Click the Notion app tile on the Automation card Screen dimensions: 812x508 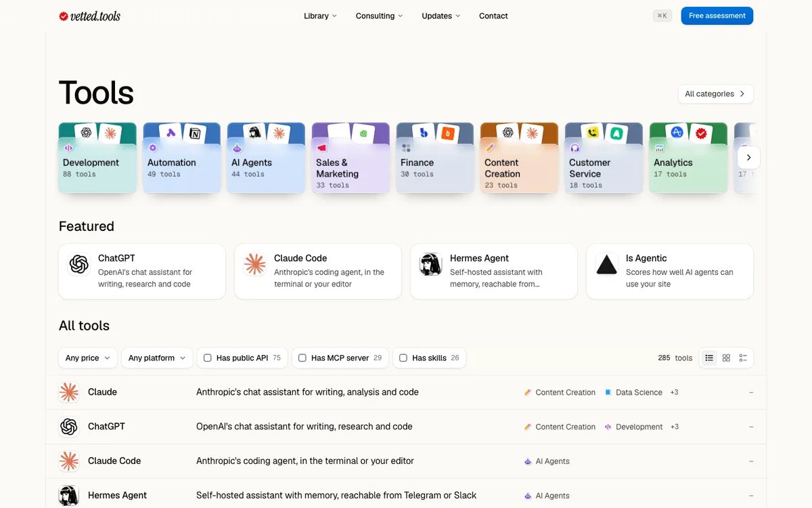pyautogui.click(x=196, y=133)
